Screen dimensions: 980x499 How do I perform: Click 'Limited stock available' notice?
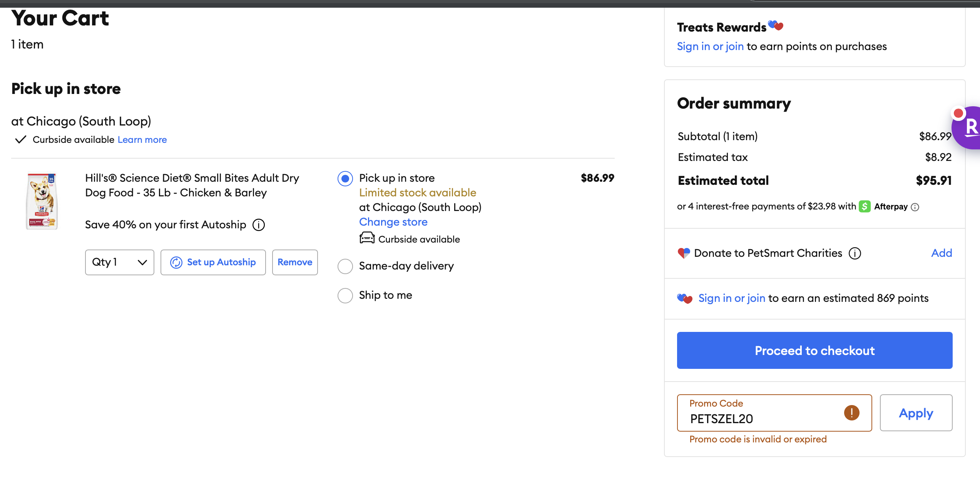418,193
